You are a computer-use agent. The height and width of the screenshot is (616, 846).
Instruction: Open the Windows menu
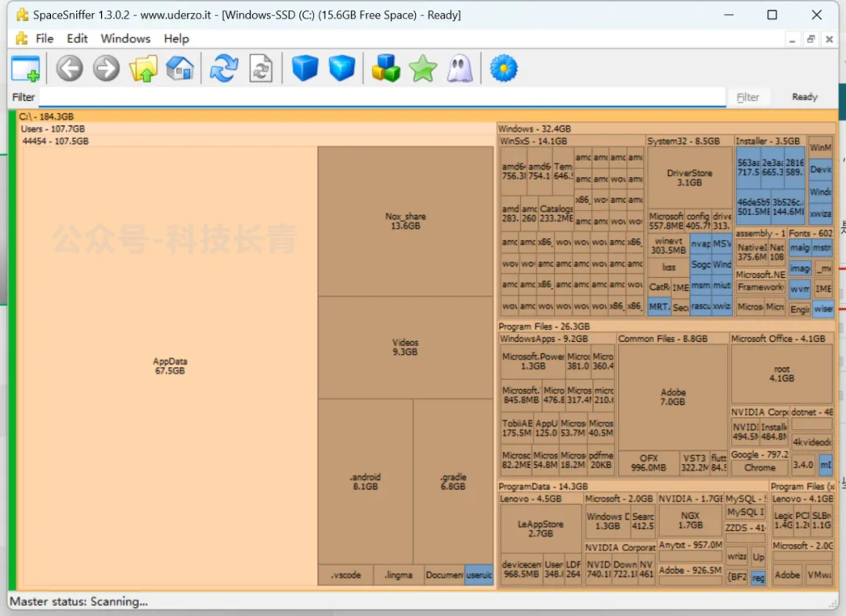(x=125, y=38)
